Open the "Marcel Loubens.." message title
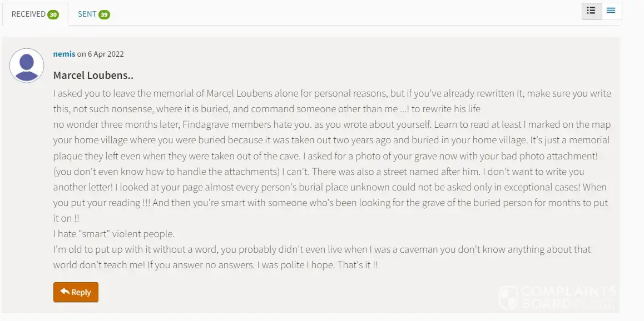Screen dimensions: 644x321 [93, 75]
